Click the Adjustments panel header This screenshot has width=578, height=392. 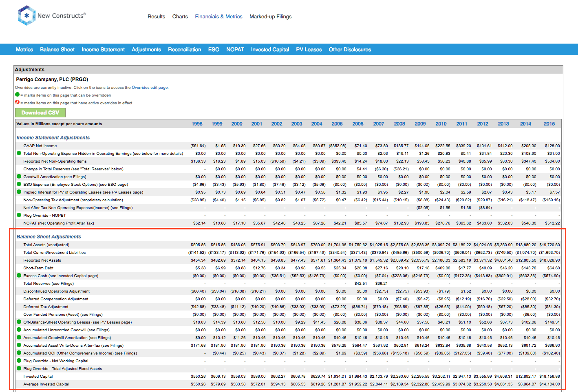click(288, 70)
